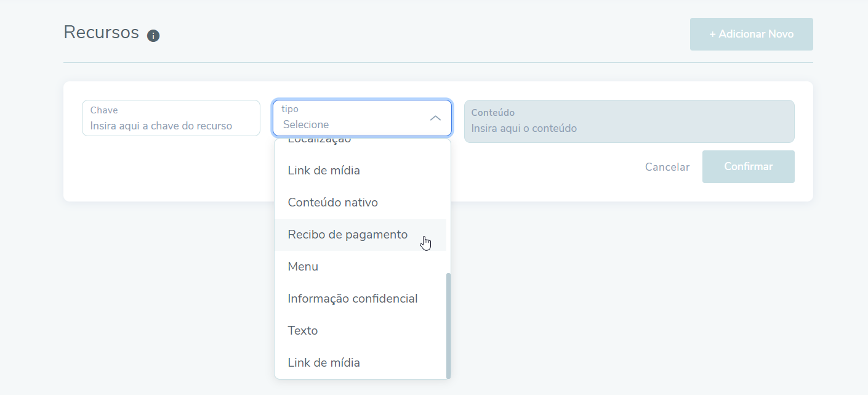868x395 pixels.
Task: Click the Recursos page heading
Action: pos(101,32)
